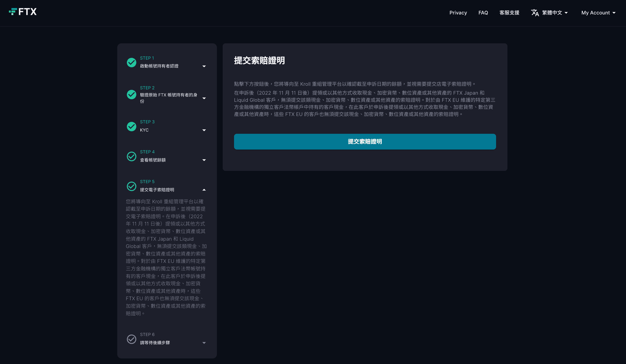Click the FTX logo
This screenshot has height=364, width=626.
pyautogui.click(x=23, y=12)
